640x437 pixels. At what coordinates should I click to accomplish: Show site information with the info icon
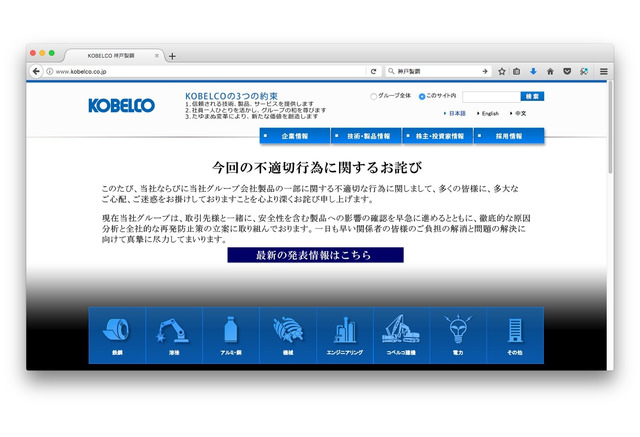click(50, 71)
